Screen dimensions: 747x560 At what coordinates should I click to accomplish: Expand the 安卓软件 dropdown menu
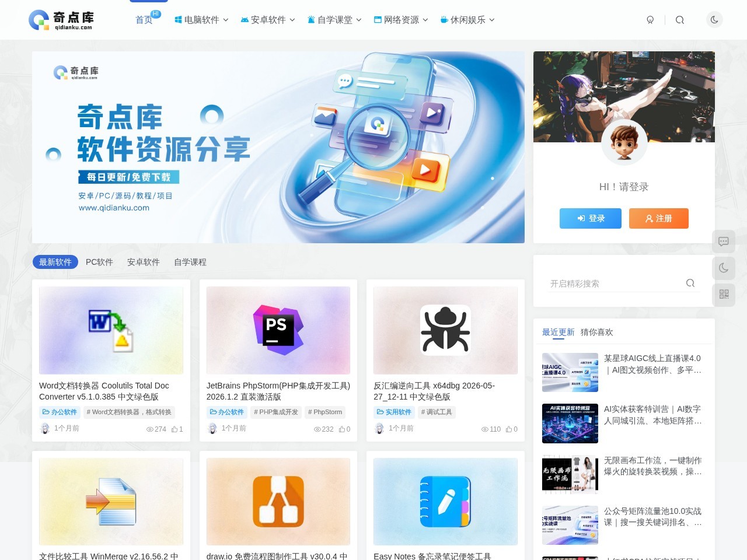[268, 20]
